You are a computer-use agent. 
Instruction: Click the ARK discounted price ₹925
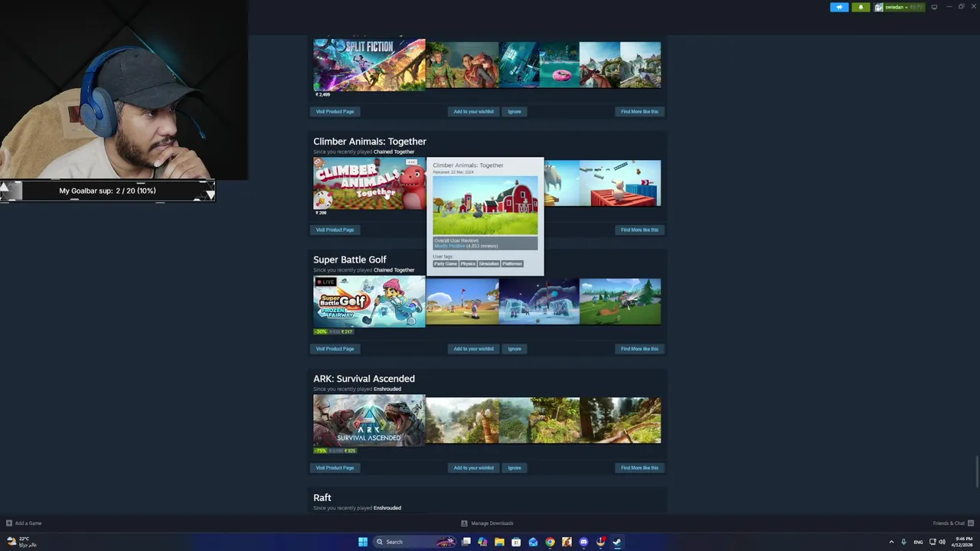pos(348,451)
